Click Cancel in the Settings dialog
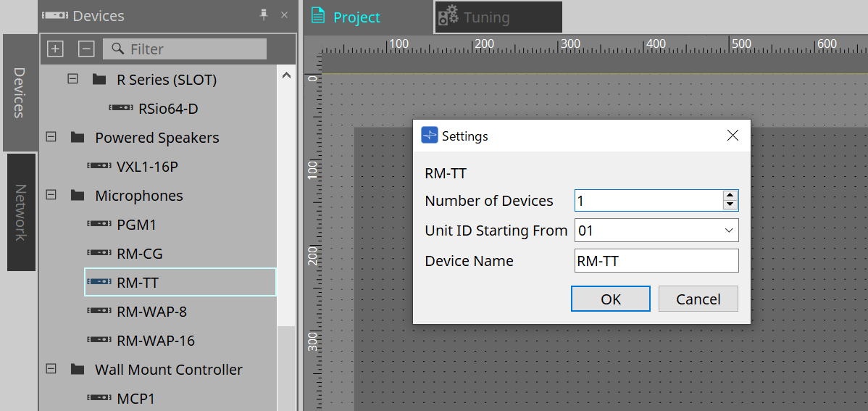Image resolution: width=868 pixels, height=411 pixels. tap(698, 299)
